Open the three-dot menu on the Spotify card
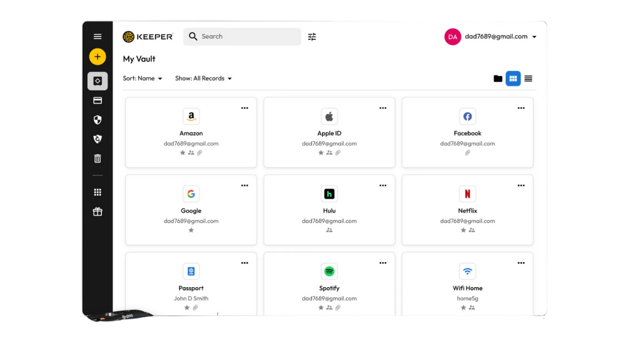The height and width of the screenshot is (337, 644). click(x=383, y=263)
